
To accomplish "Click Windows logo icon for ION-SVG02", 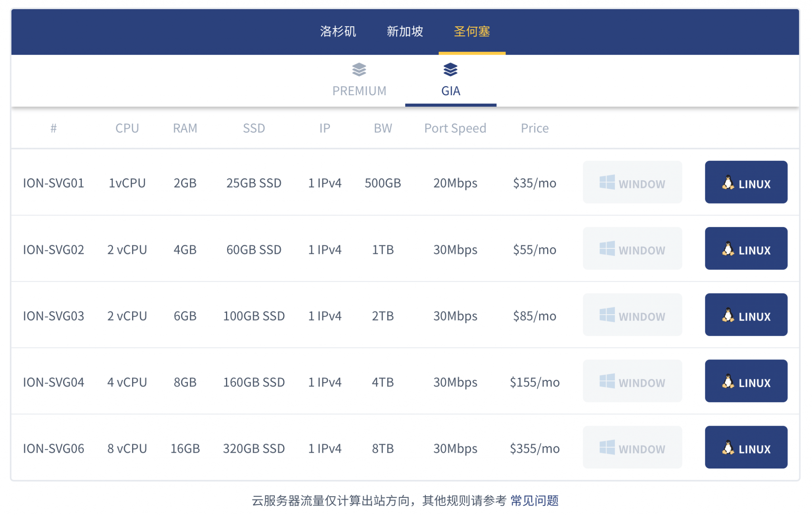I will [607, 249].
